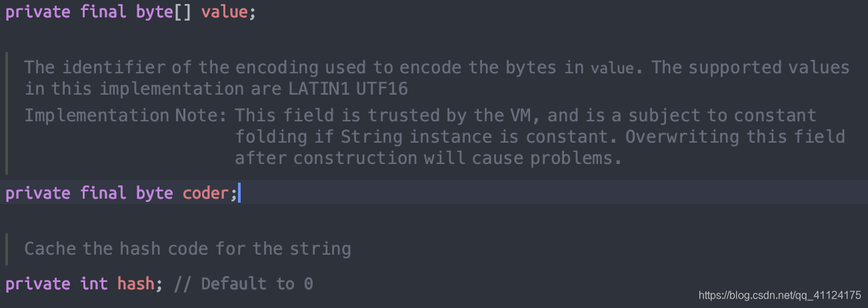Click 'Cache the hash code for the string' doc

tap(188, 249)
